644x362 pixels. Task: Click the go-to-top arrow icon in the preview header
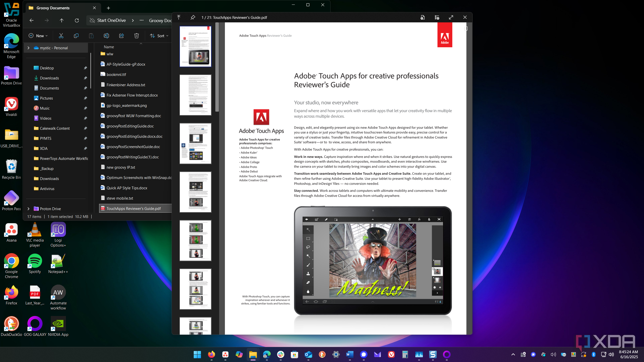pos(179,17)
